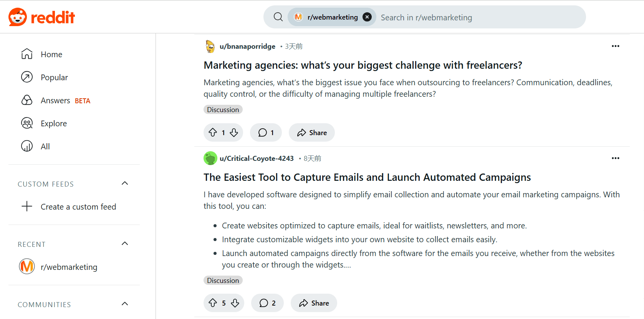The width and height of the screenshot is (644, 319).
Task: Collapse the Recent section
Action: 125,244
